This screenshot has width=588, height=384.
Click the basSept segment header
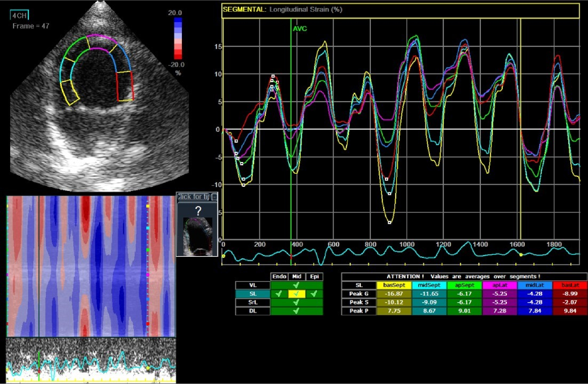coord(394,285)
